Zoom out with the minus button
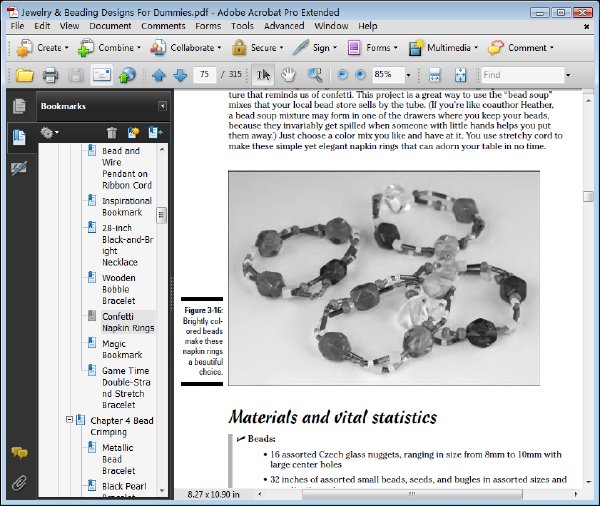 pyautogui.click(x=342, y=75)
